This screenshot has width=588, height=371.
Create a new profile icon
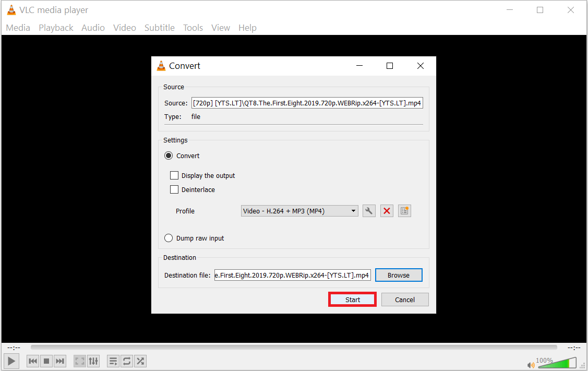click(x=404, y=211)
